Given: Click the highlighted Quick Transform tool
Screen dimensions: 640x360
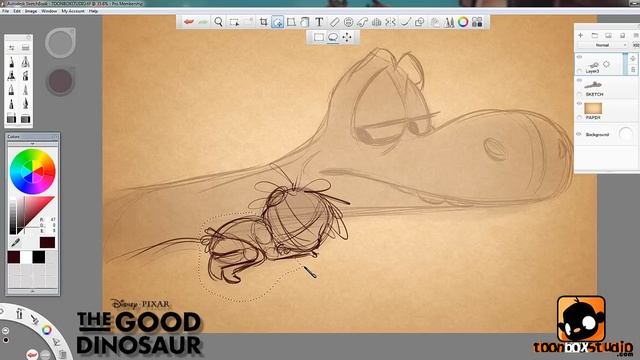Looking at the screenshot, I should click(278, 22).
